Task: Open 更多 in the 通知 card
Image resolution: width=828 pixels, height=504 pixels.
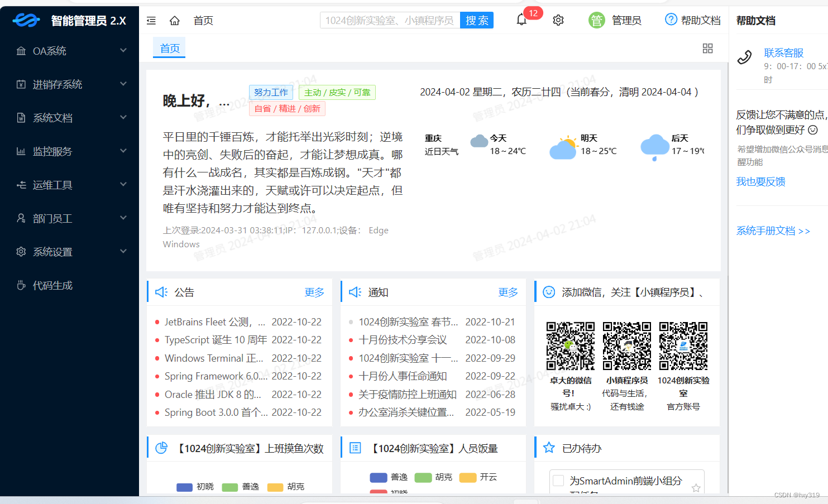Action: tap(508, 292)
